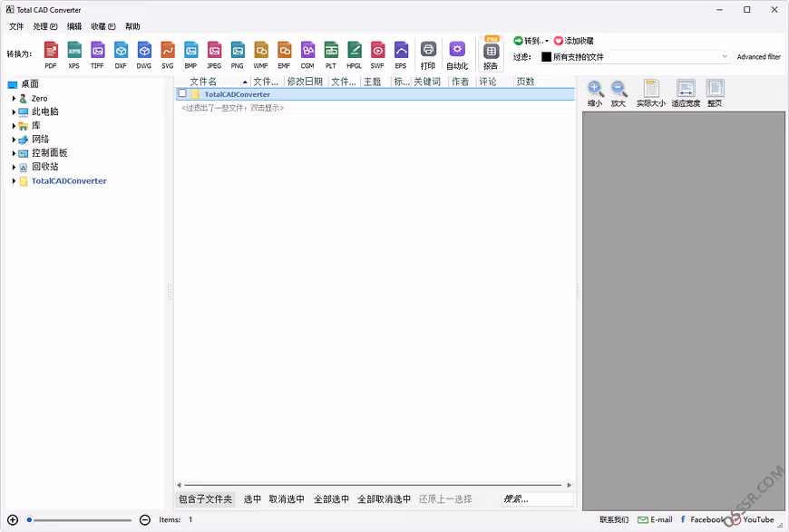
Task: Click the search (搜索) input field
Action: (538, 499)
